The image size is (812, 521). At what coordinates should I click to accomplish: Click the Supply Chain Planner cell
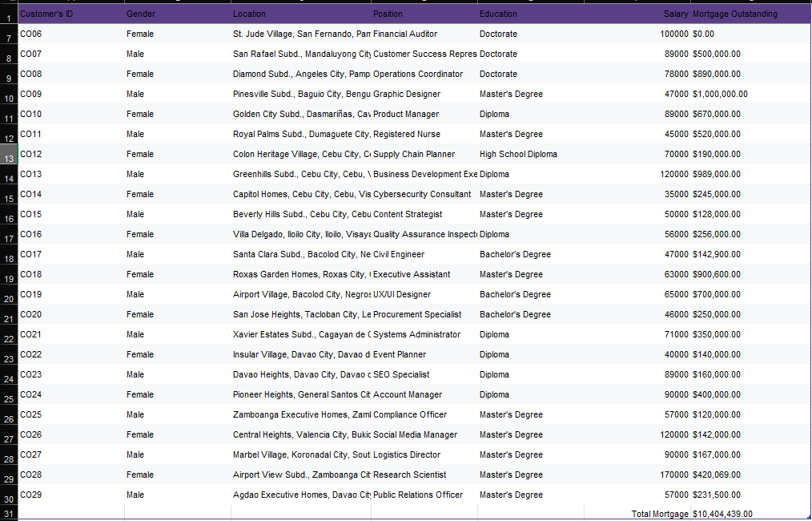tap(424, 154)
